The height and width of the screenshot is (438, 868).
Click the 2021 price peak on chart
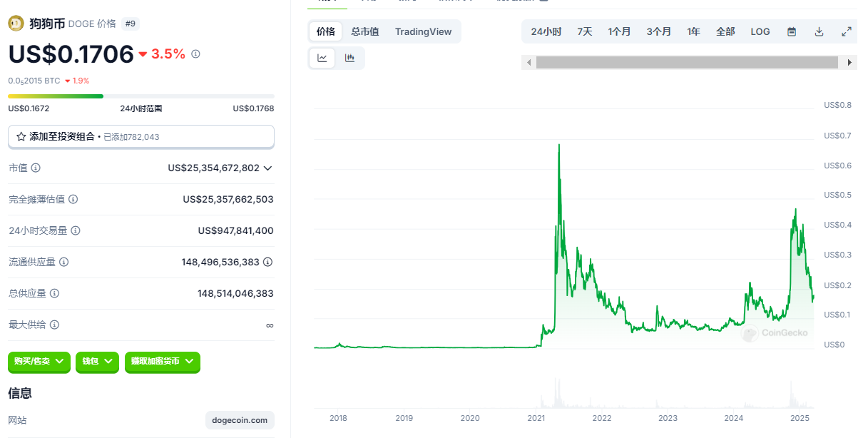tap(558, 145)
